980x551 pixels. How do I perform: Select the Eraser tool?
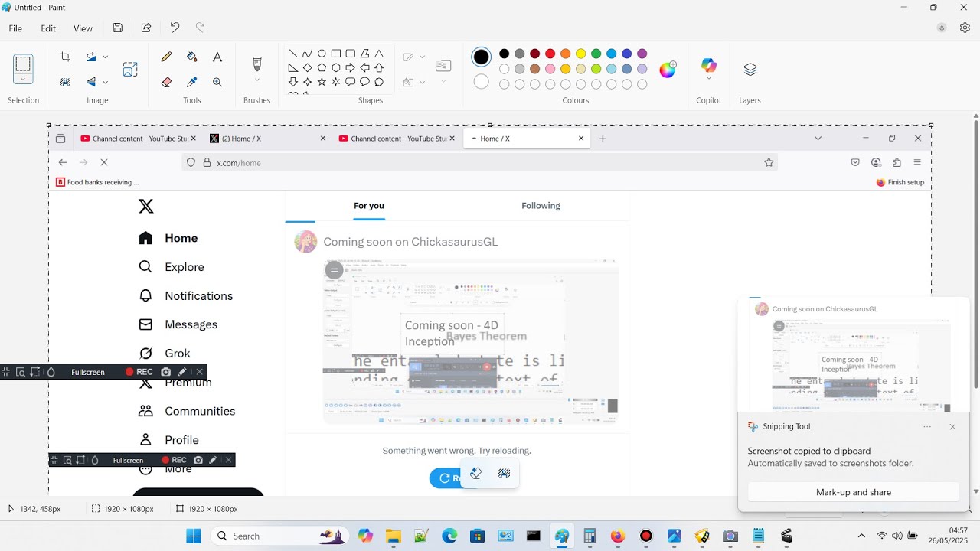click(x=166, y=82)
